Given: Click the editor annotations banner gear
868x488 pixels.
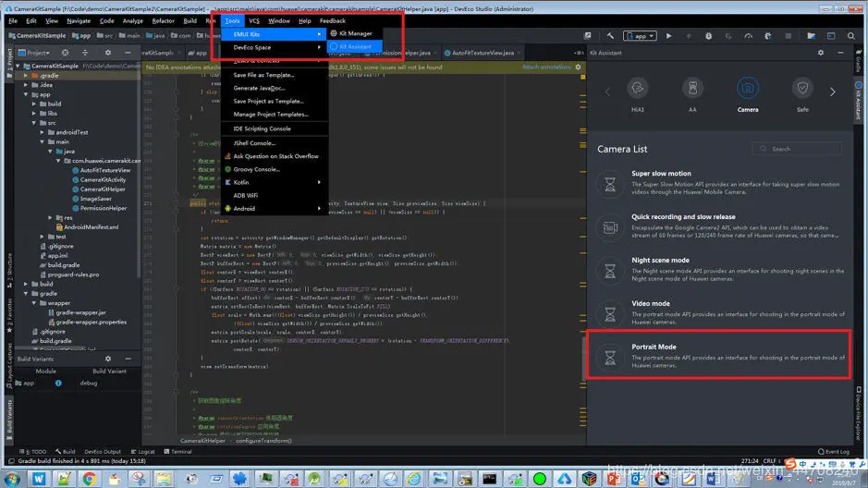Looking at the screenshot, I should click(x=578, y=67).
